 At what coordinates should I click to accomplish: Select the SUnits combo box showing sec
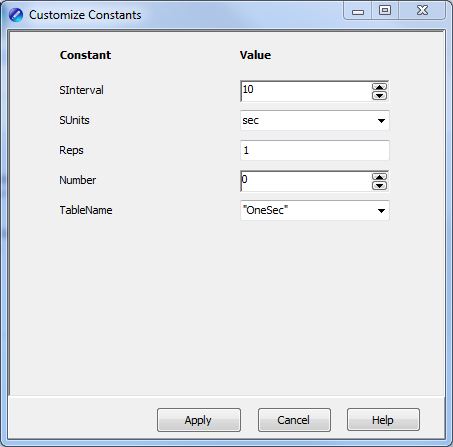[x=314, y=121]
